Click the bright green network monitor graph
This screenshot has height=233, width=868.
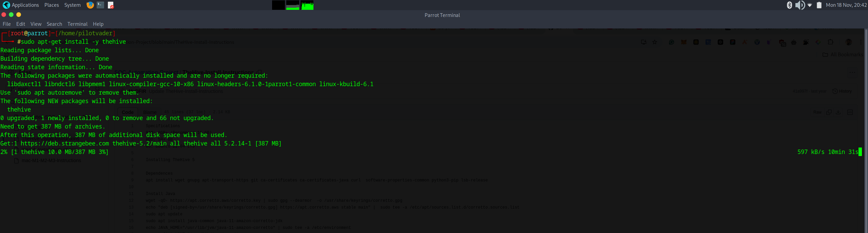307,5
